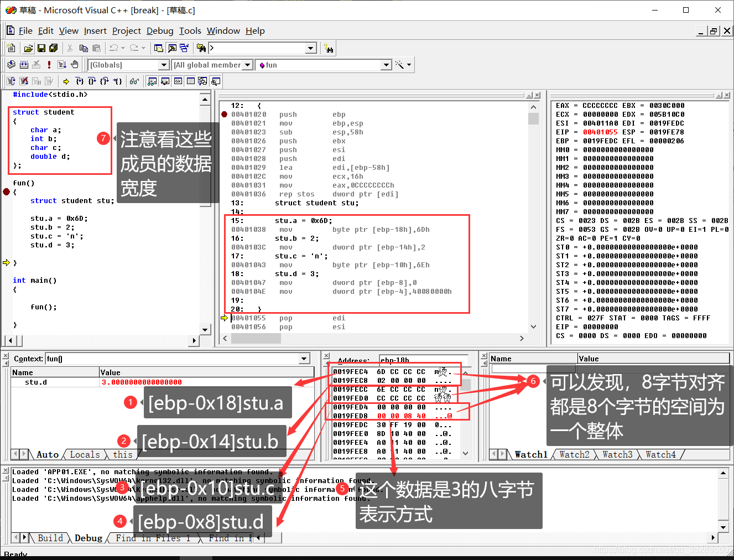Open the Find combo box dropdown arrow
Image resolution: width=734 pixels, height=560 pixels.
(311, 48)
